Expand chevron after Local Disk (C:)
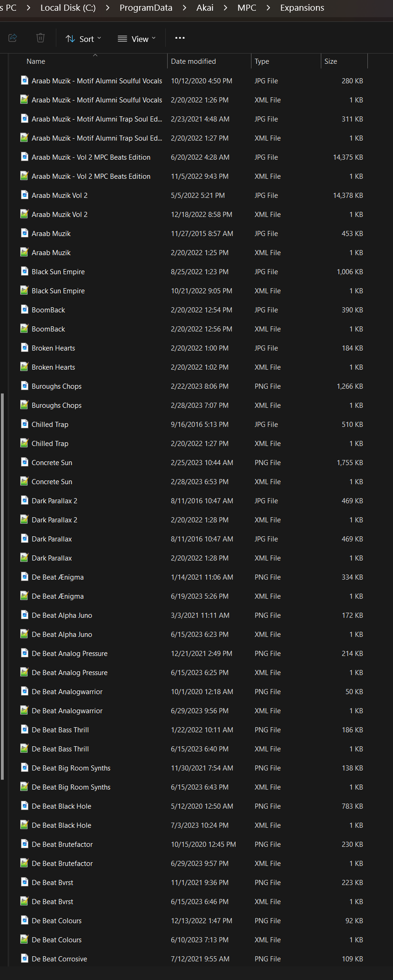The height and width of the screenshot is (980, 393). [108, 8]
